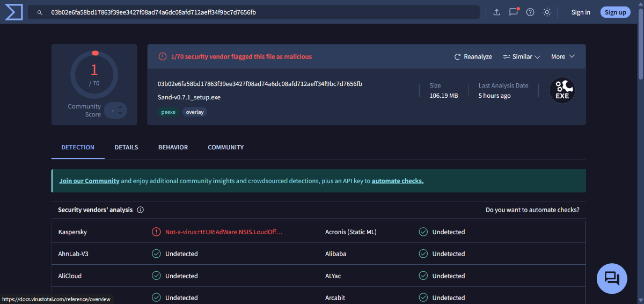644x304 pixels.
Task: Click the VirusTotal logo in the header
Action: 13,12
